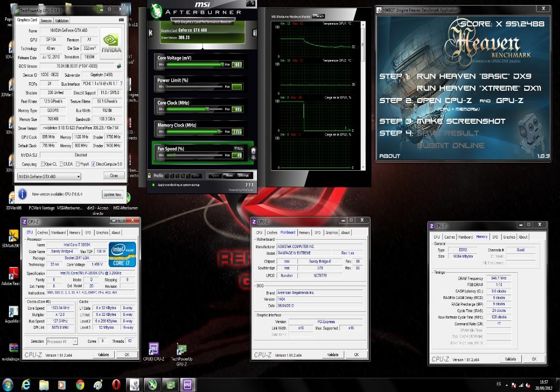Toggle the DirectCompute 5.0 checkbox in GPU-Z
This screenshot has height=392, width=560.
pyautogui.click(x=93, y=164)
